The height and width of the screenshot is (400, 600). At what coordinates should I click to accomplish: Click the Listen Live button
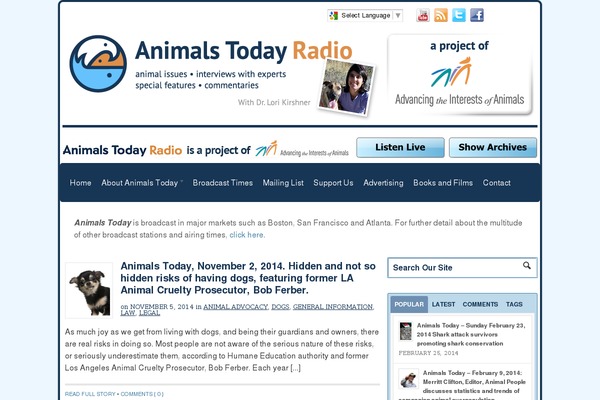tap(400, 147)
